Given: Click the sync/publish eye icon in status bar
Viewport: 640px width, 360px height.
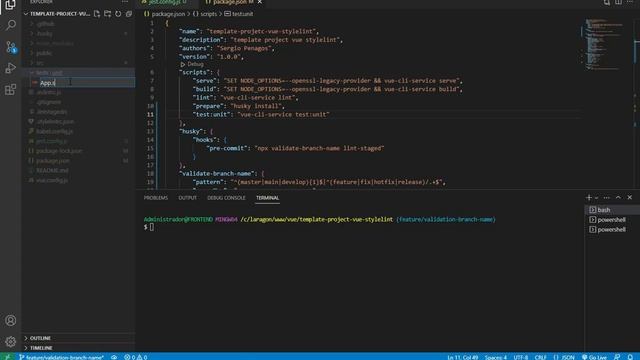Looking at the screenshot, I should pos(114,357).
